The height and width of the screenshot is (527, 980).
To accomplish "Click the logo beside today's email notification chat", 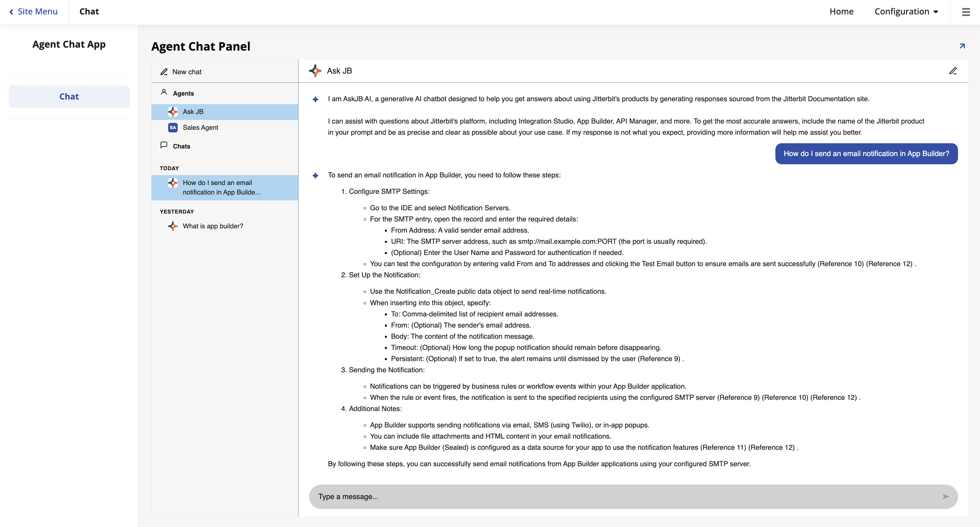I will 173,183.
